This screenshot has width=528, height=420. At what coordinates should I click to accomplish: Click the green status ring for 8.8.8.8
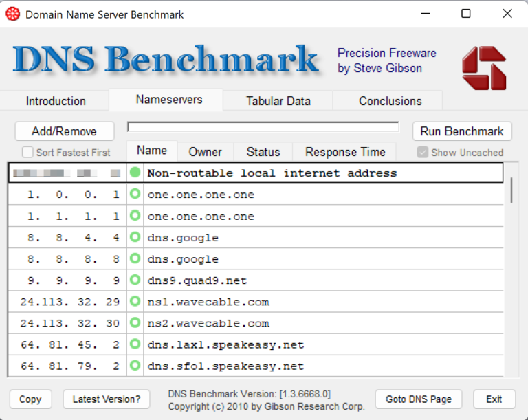coord(135,258)
